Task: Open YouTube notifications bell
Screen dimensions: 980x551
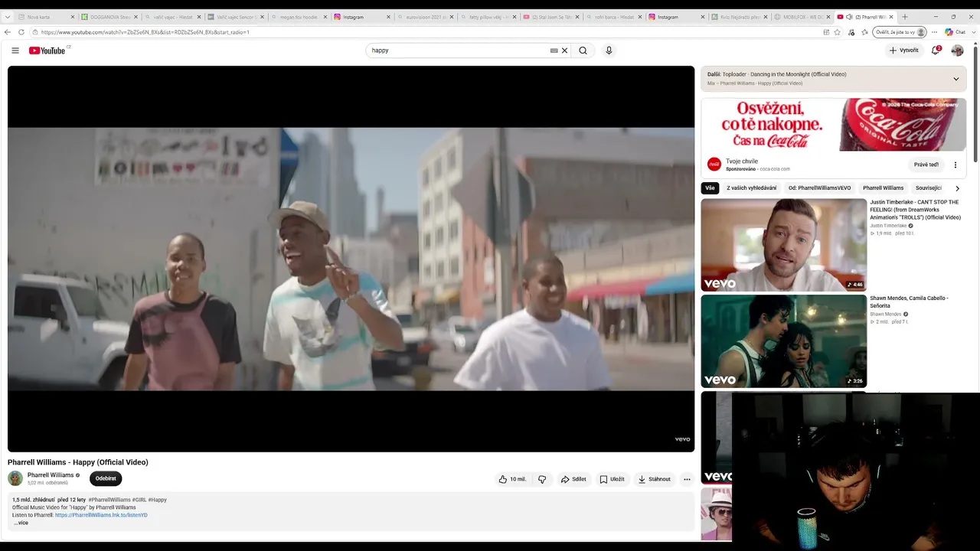Action: pyautogui.click(x=936, y=51)
